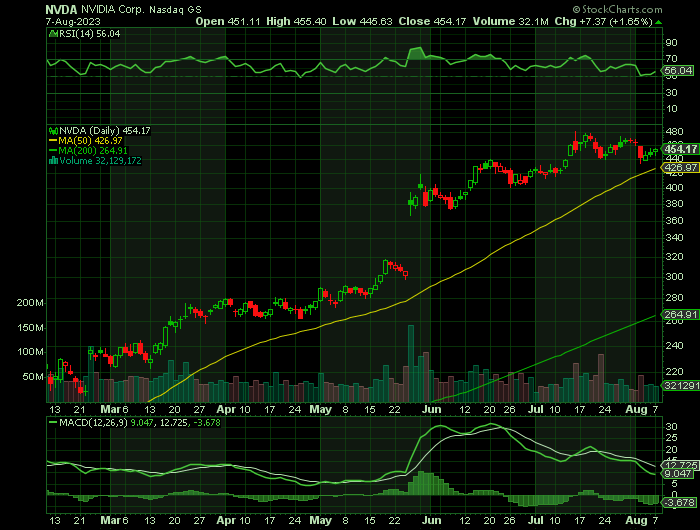Viewport: 700px width, 530px height.
Task: Click the 200M volume axis label
Action: [x=30, y=303]
